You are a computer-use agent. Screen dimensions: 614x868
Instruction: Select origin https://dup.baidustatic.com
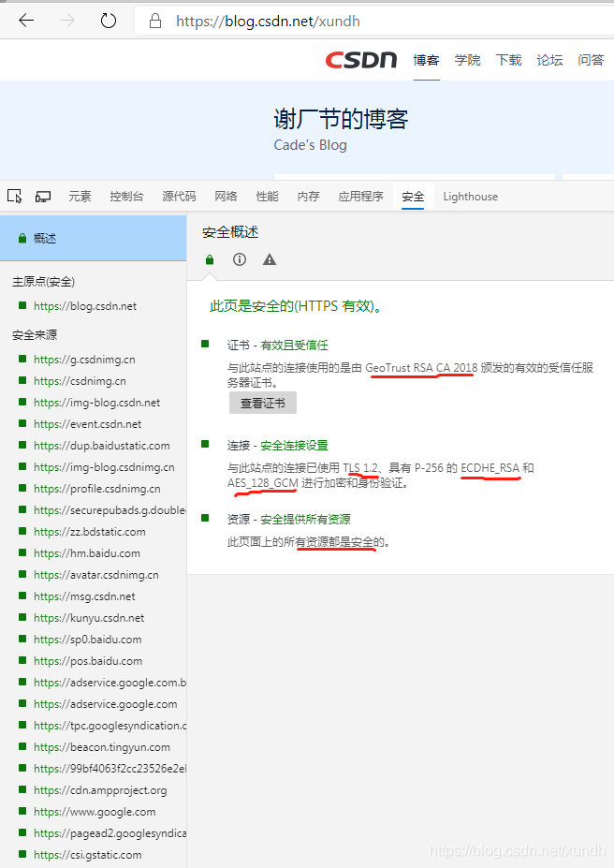point(102,447)
